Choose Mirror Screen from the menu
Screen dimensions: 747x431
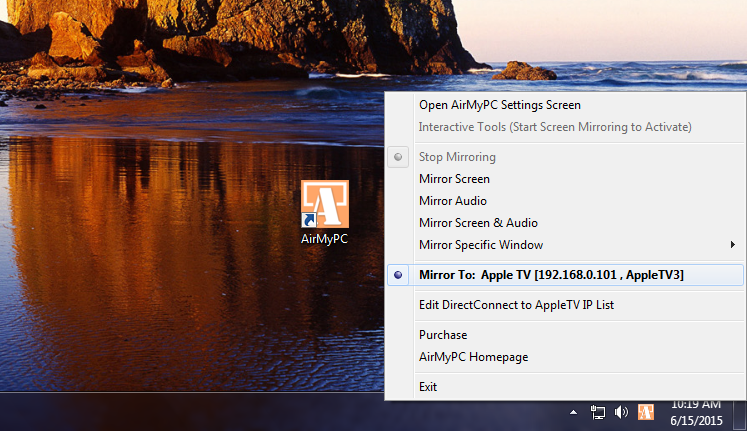coord(565,179)
